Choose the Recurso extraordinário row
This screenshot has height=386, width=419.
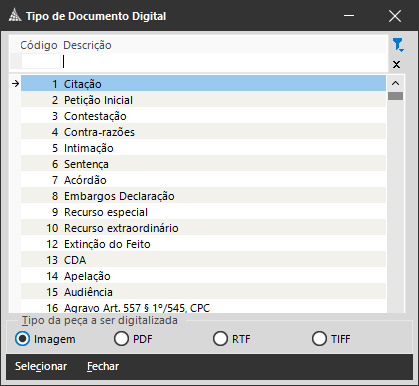203,228
